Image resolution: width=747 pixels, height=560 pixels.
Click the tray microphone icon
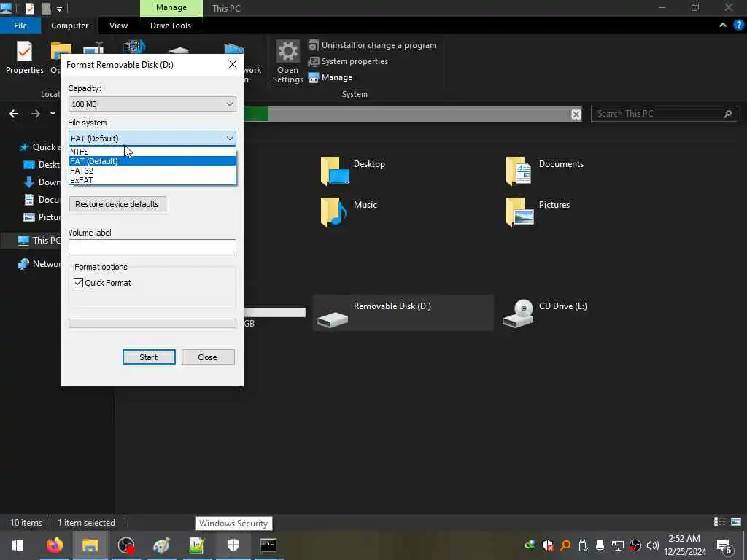[x=600, y=545]
